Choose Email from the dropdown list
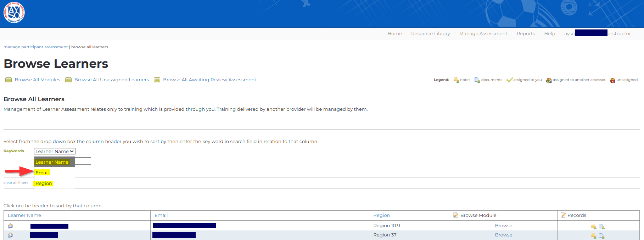 [x=42, y=173]
